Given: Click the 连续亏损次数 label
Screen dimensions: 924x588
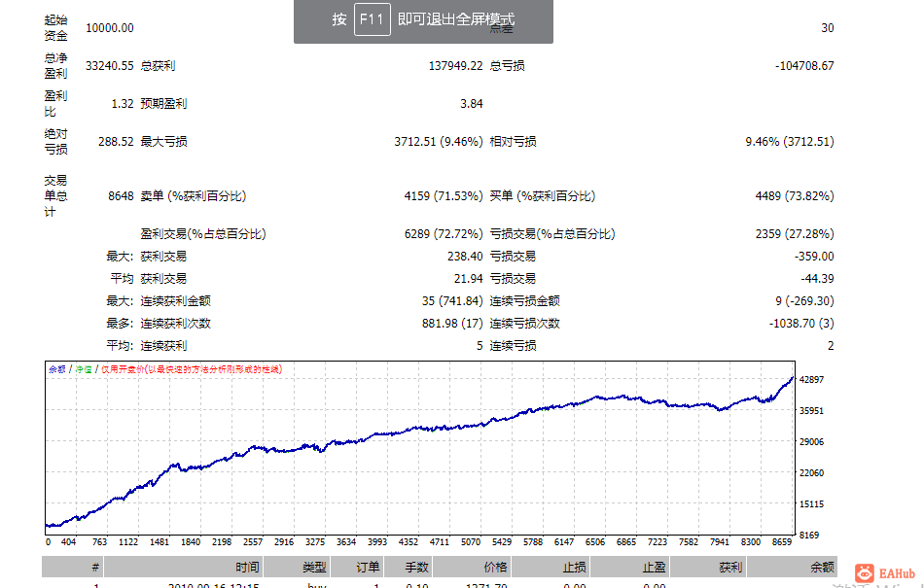Looking at the screenshot, I should tap(525, 323).
